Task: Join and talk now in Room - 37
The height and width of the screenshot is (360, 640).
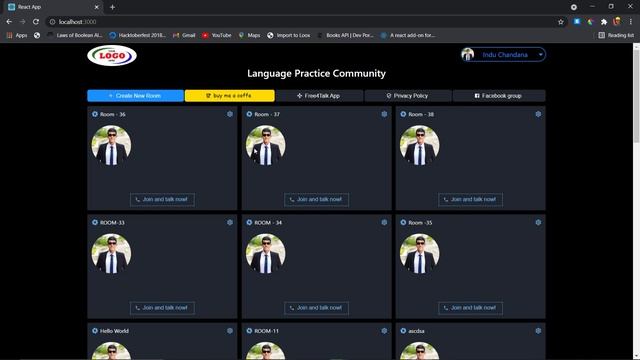Action: [x=316, y=200]
